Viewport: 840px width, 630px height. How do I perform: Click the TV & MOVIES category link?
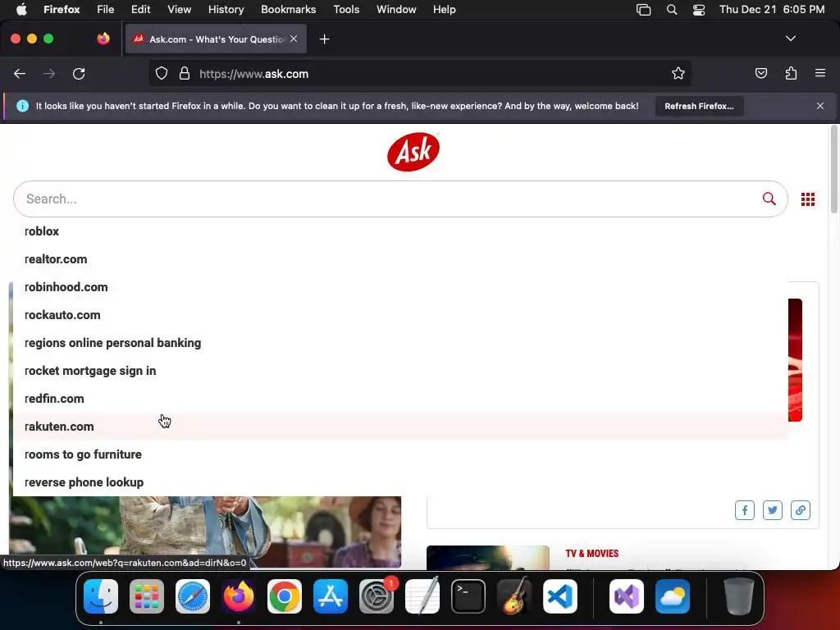click(592, 554)
